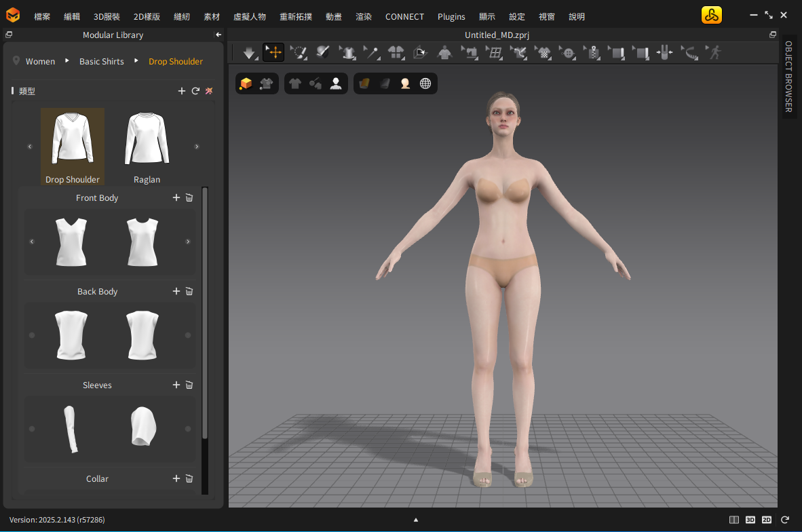Select the Select/Move tool in toolbar
The image size is (802, 532).
pyautogui.click(x=273, y=52)
